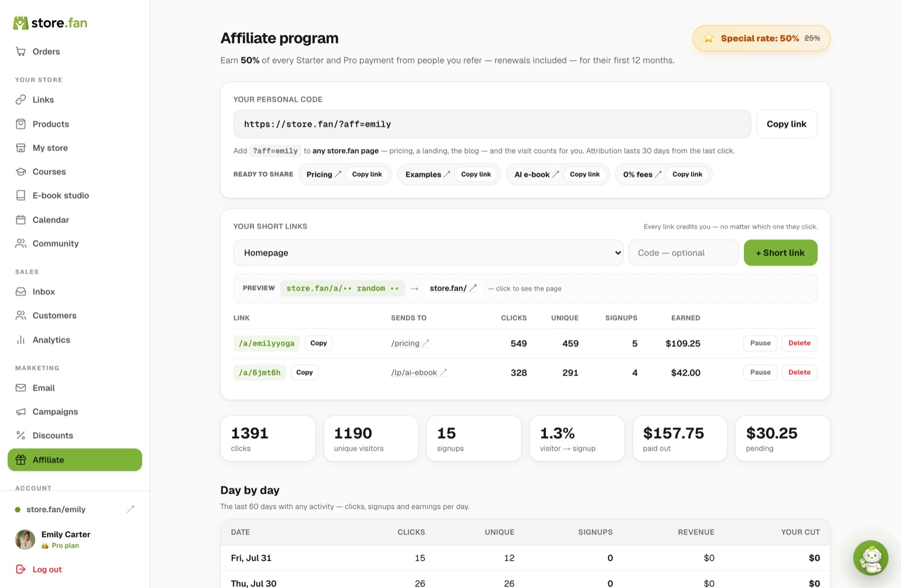Image resolution: width=901 pixels, height=588 pixels.
Task: Click the Log out icon
Action: click(21, 569)
